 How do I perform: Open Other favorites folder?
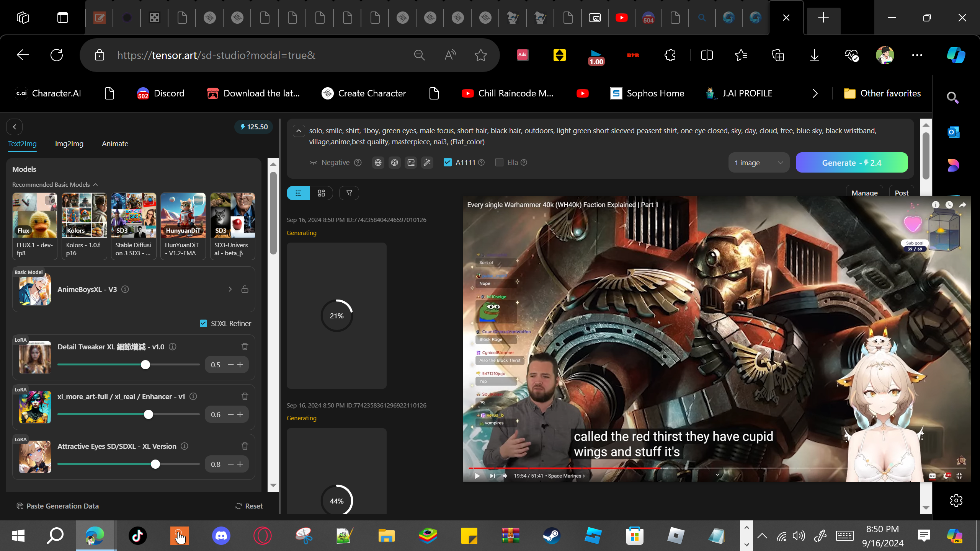tap(882, 93)
